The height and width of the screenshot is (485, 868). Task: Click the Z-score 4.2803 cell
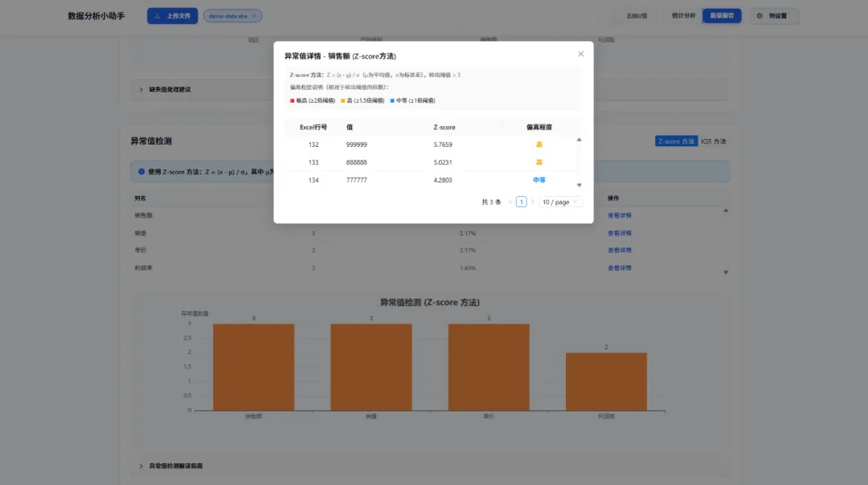[443, 181]
